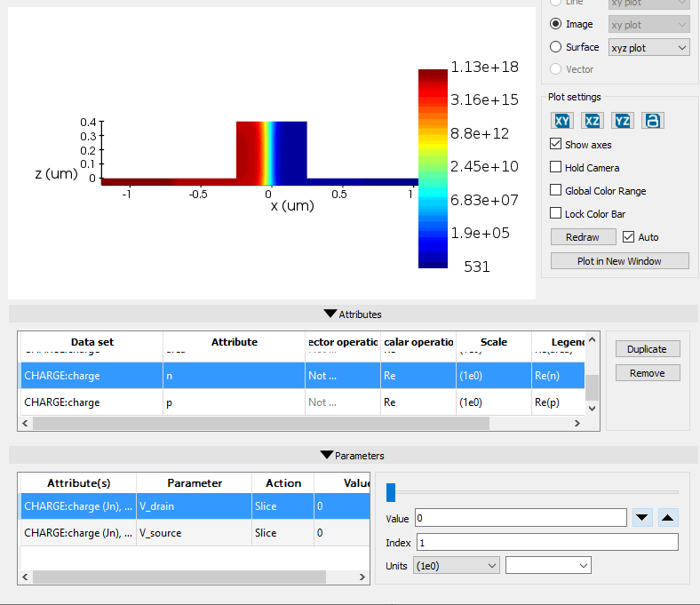Click the Parameters table horizontal scrollbar
This screenshot has height=605, width=700.
click(179, 577)
